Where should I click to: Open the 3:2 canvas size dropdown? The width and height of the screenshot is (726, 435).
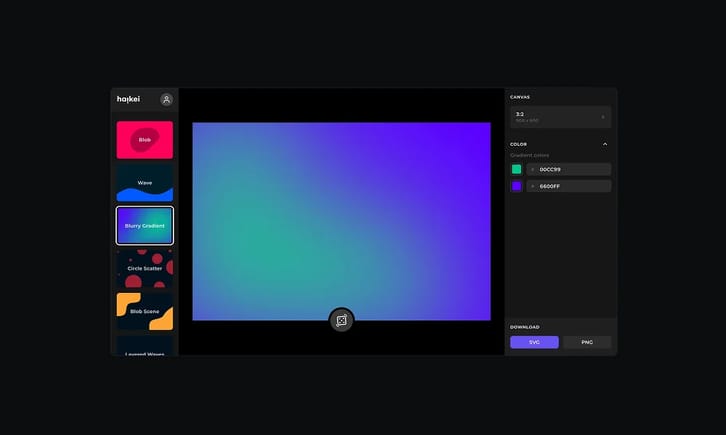coord(559,117)
